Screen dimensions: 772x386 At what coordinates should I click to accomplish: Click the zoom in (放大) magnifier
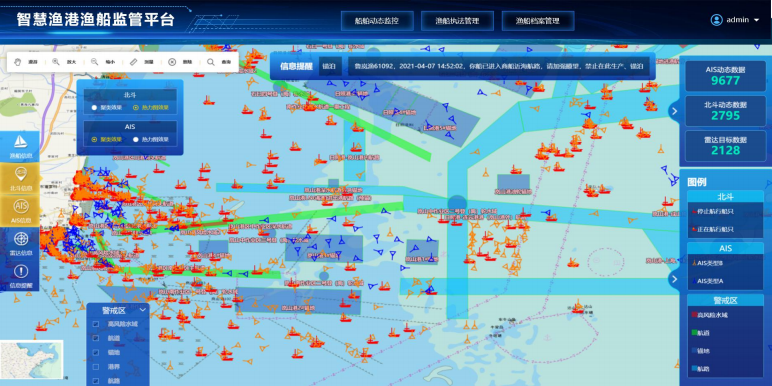click(56, 62)
